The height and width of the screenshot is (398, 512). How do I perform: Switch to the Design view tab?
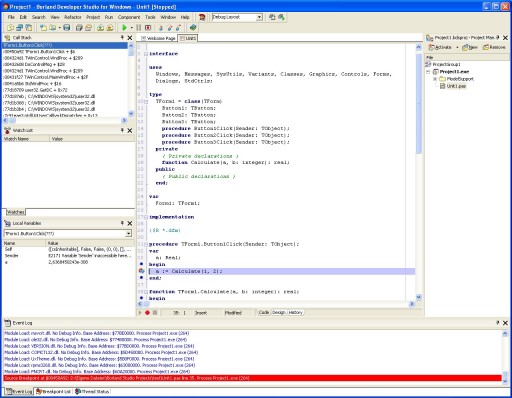(x=279, y=312)
